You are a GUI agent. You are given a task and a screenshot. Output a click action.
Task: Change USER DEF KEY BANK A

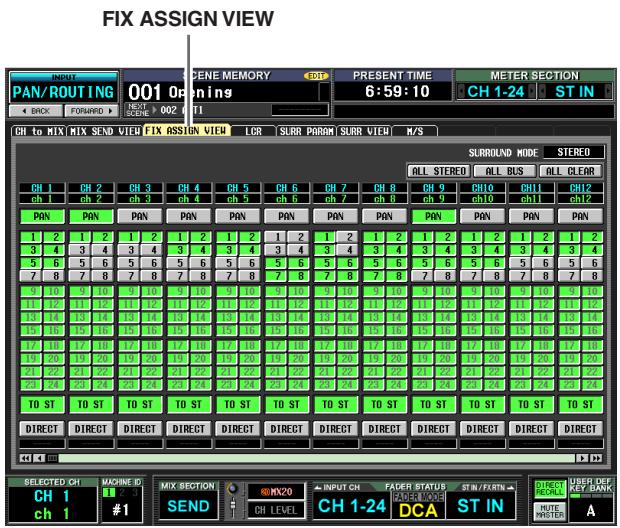591,511
